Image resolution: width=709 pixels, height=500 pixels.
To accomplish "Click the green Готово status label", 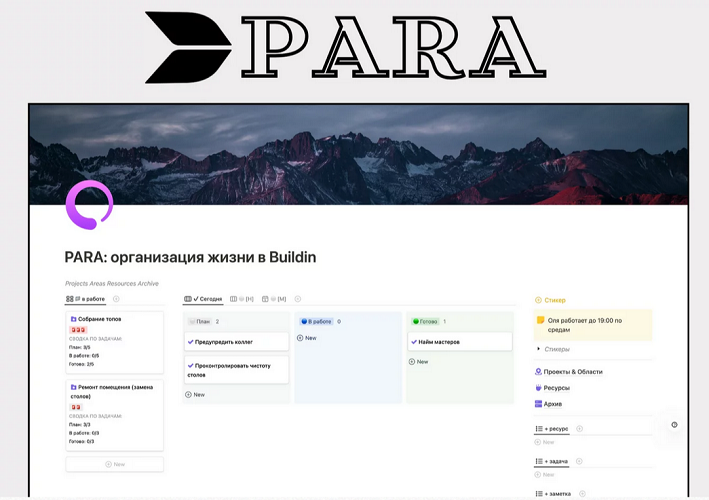I will 426,321.
